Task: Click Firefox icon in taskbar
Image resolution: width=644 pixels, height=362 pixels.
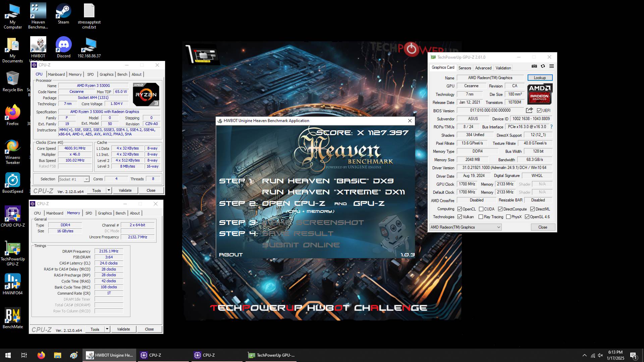Action: click(41, 355)
